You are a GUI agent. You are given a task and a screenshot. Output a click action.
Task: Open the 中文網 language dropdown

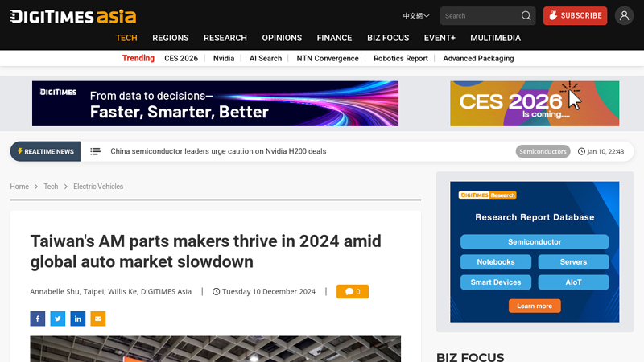coord(415,16)
